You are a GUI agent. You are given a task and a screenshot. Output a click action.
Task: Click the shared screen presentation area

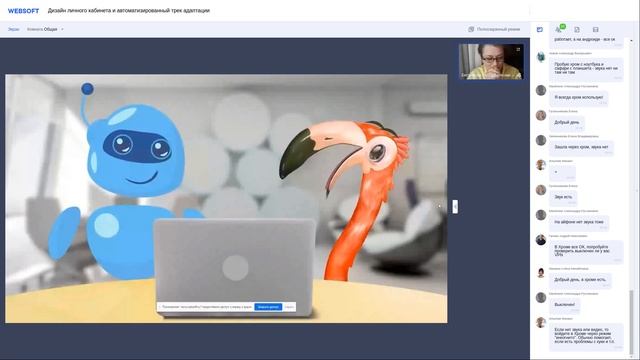click(x=226, y=198)
